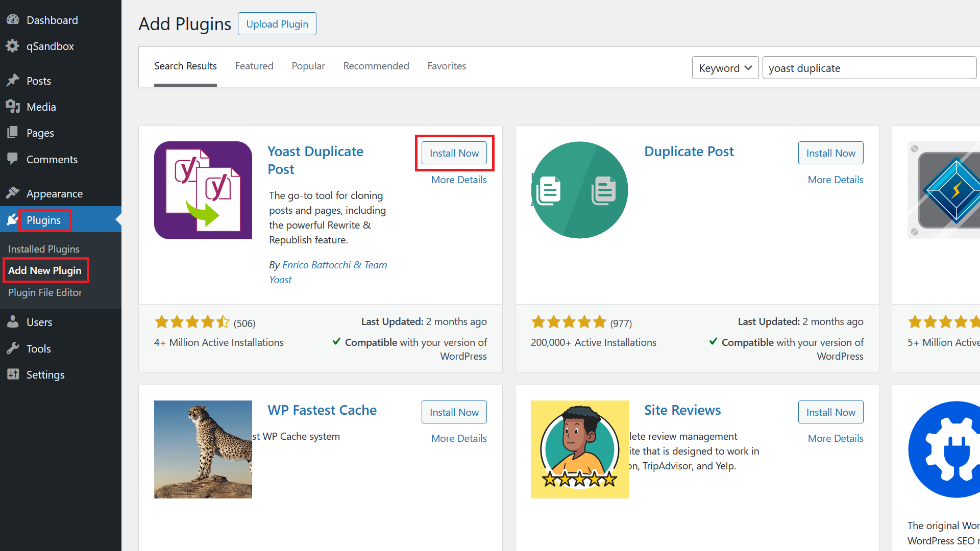View More Details for Duplicate Post
This screenshot has width=980, height=551.
coord(836,180)
